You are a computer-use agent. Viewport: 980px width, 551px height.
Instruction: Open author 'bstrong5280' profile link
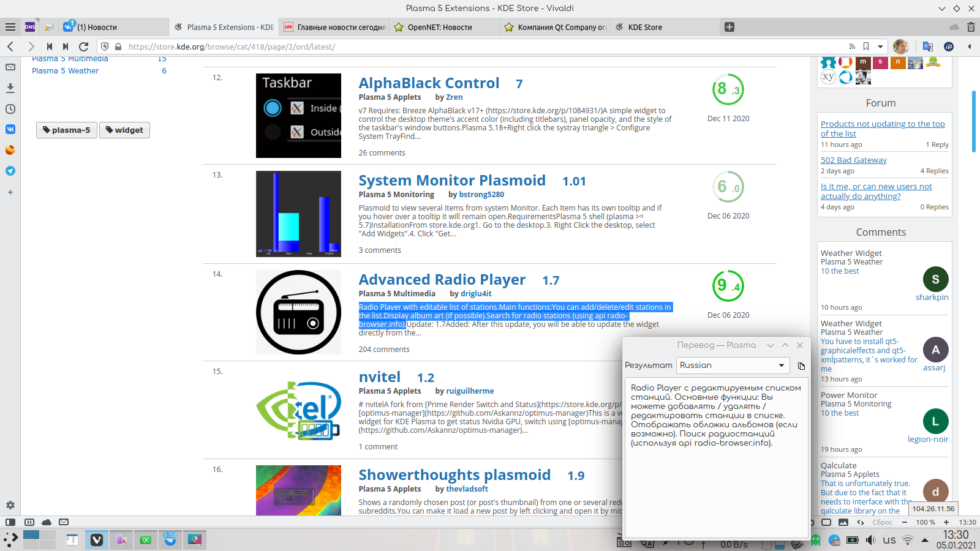481,195
